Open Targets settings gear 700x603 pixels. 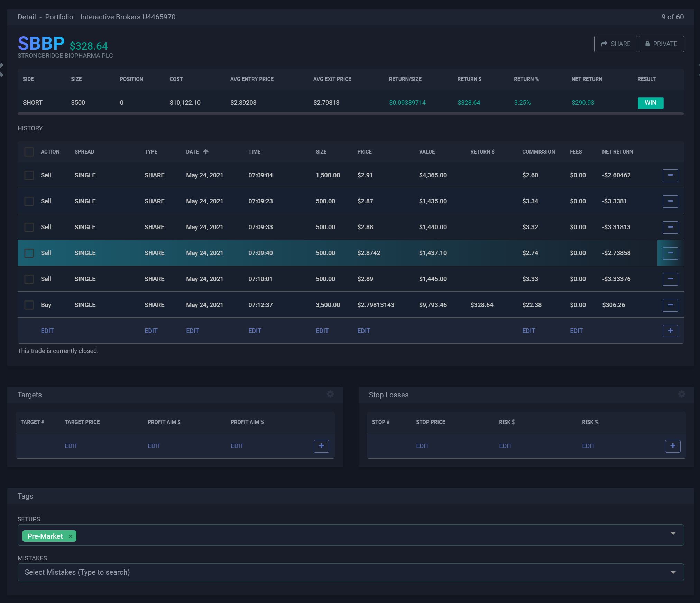pos(330,394)
